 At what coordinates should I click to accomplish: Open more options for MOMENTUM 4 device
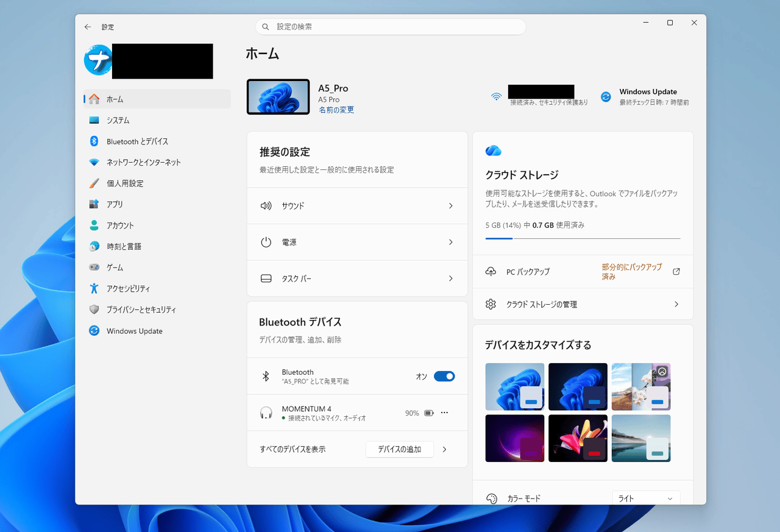(444, 412)
